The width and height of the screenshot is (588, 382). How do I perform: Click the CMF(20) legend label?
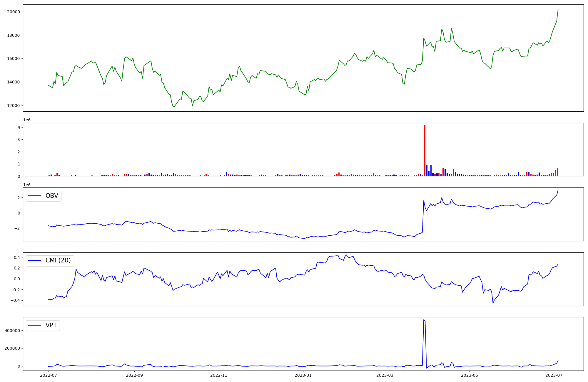click(58, 260)
